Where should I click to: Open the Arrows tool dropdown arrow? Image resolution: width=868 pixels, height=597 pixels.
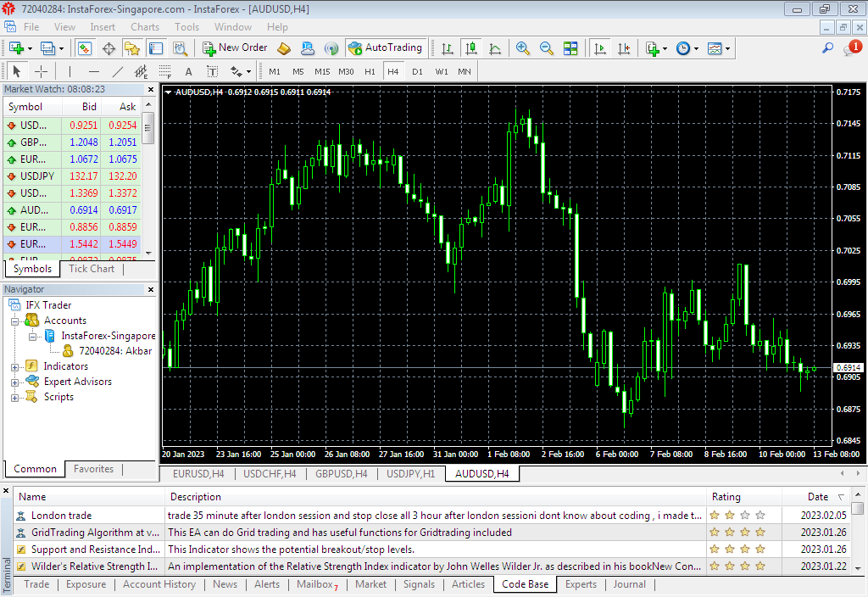click(x=248, y=71)
